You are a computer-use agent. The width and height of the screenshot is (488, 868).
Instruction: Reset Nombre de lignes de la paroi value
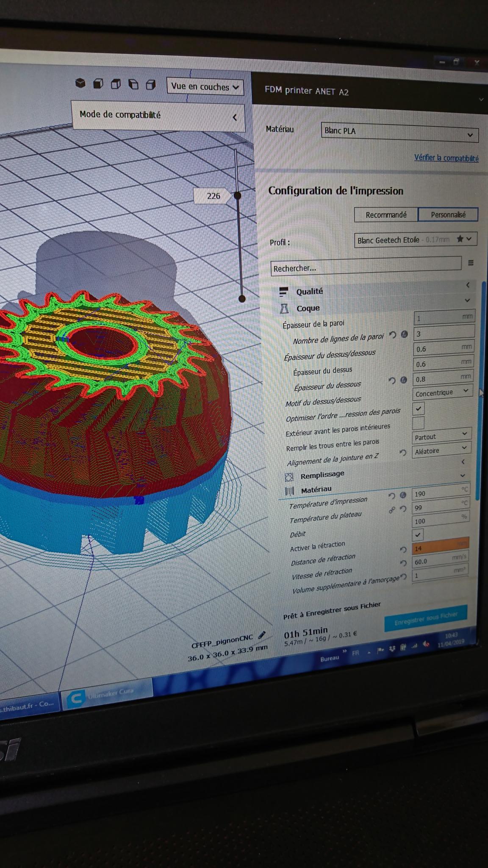click(393, 335)
